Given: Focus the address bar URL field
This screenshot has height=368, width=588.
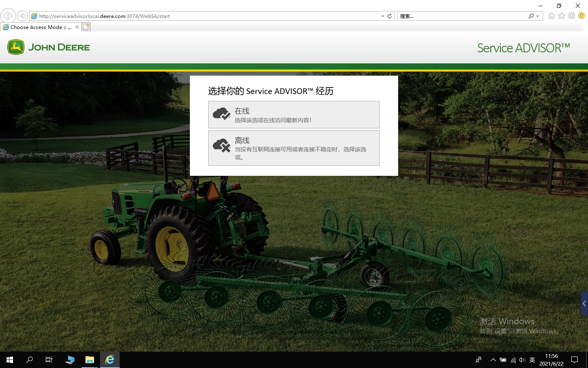Looking at the screenshot, I should [x=208, y=16].
